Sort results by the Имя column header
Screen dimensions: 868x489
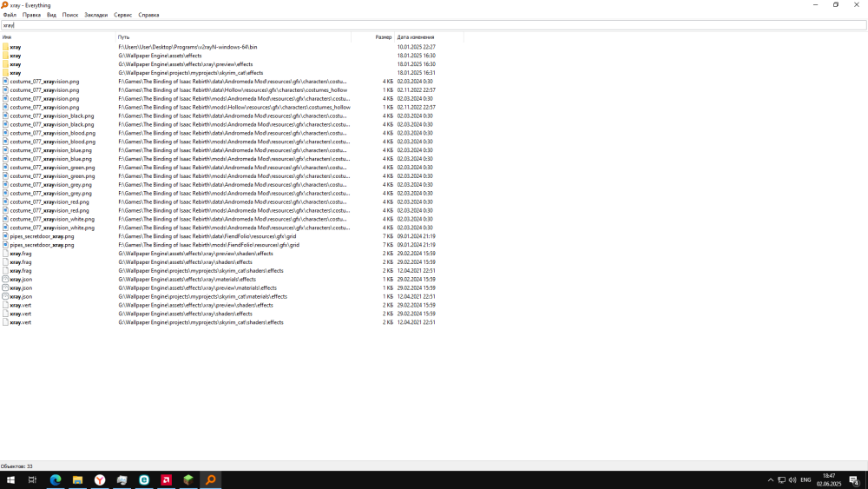[x=57, y=37]
